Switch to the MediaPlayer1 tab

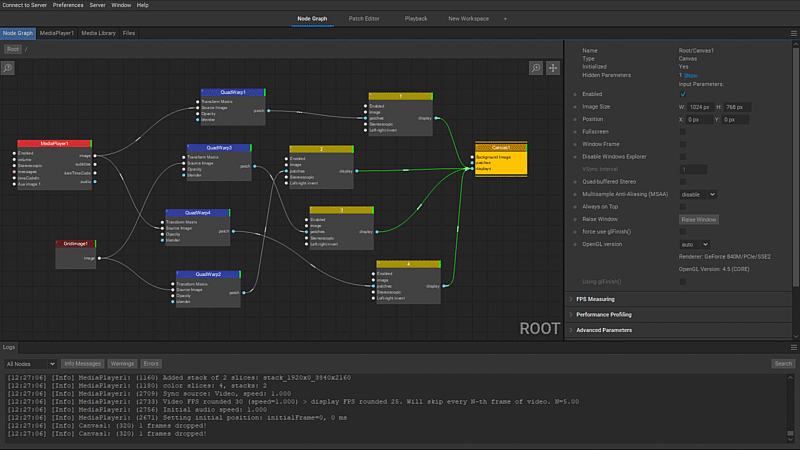(x=57, y=33)
